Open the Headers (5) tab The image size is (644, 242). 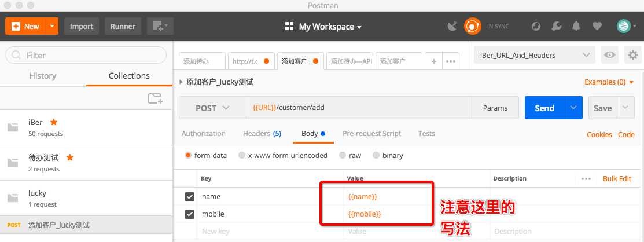[262, 134]
